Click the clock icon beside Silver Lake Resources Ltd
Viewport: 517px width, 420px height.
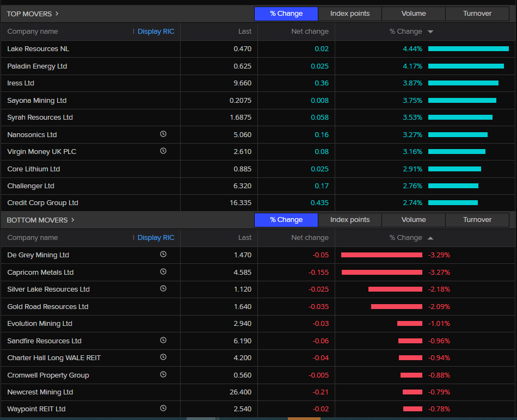tap(163, 288)
